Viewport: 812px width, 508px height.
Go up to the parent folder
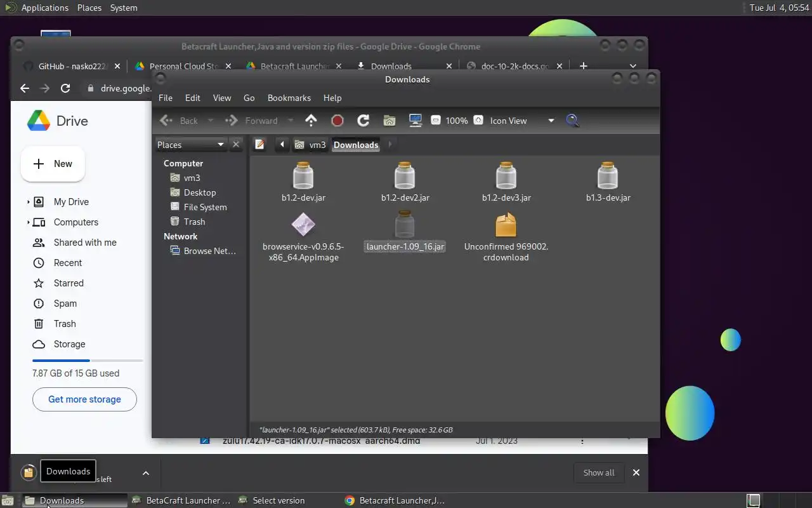[x=311, y=121]
